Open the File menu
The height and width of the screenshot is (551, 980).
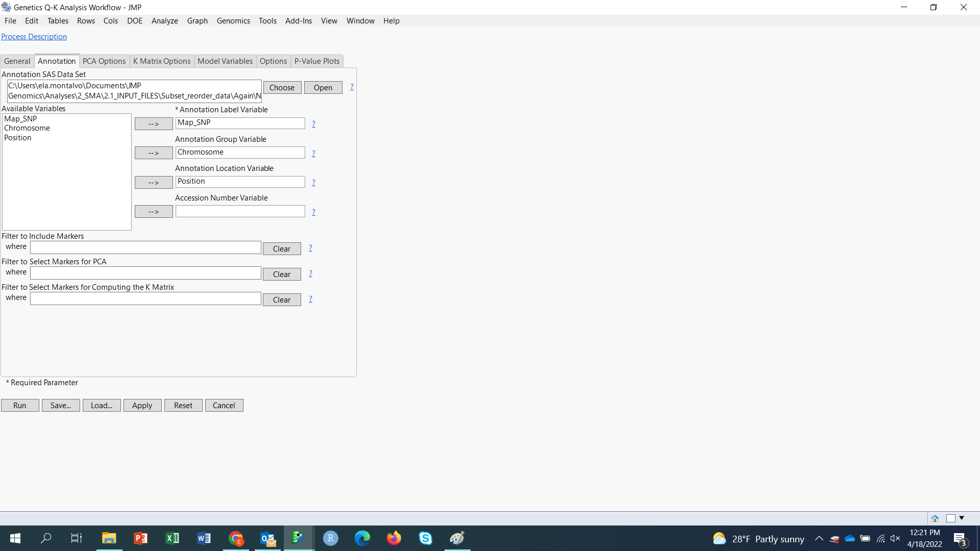[x=10, y=21]
